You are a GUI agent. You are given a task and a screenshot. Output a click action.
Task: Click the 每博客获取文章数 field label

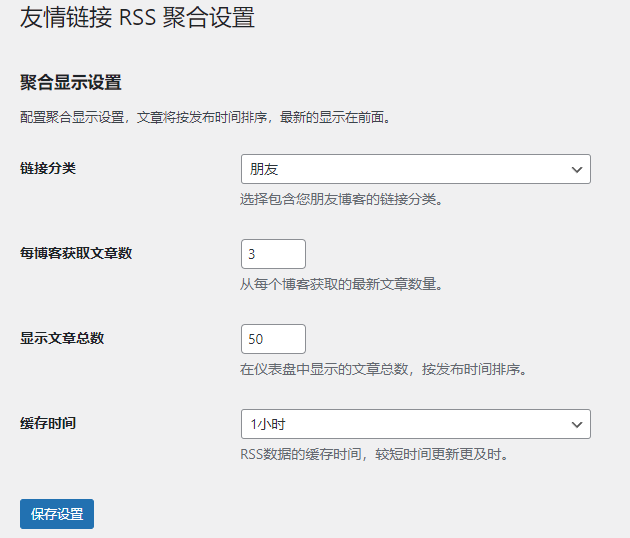pyautogui.click(x=76, y=253)
